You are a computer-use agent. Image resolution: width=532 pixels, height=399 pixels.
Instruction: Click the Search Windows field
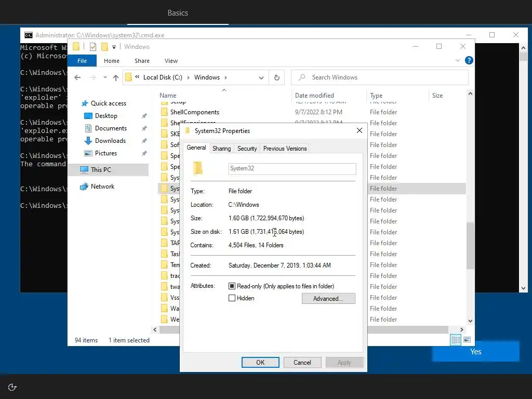[x=380, y=77]
